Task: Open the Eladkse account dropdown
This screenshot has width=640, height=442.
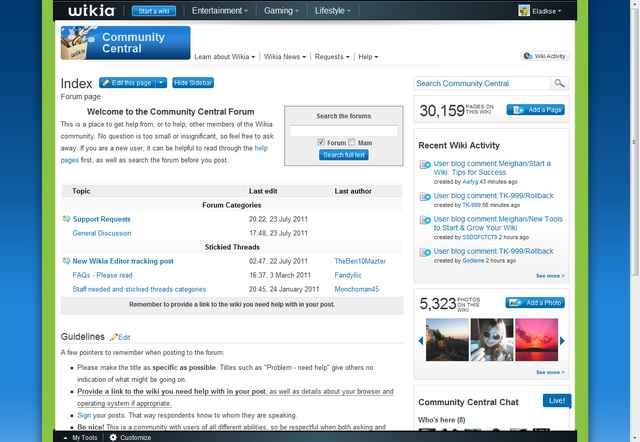Action: pos(547,11)
